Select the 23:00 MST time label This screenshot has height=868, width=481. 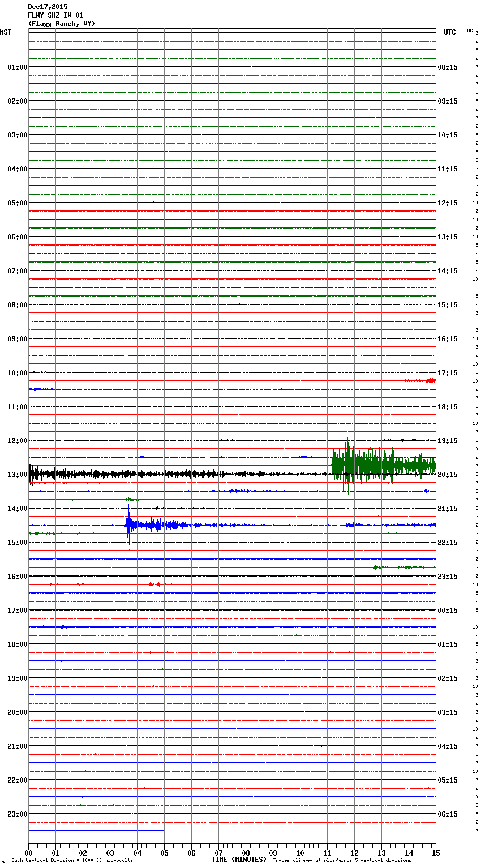click(18, 814)
